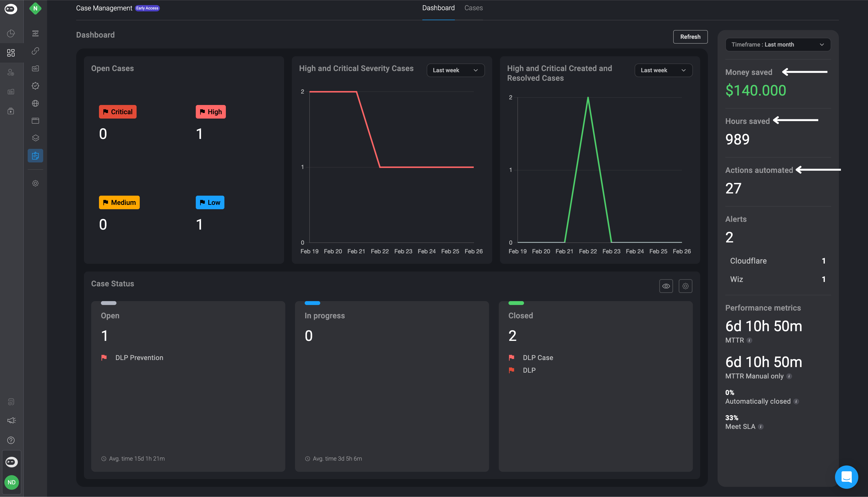Click the High severity badge

pos(210,112)
